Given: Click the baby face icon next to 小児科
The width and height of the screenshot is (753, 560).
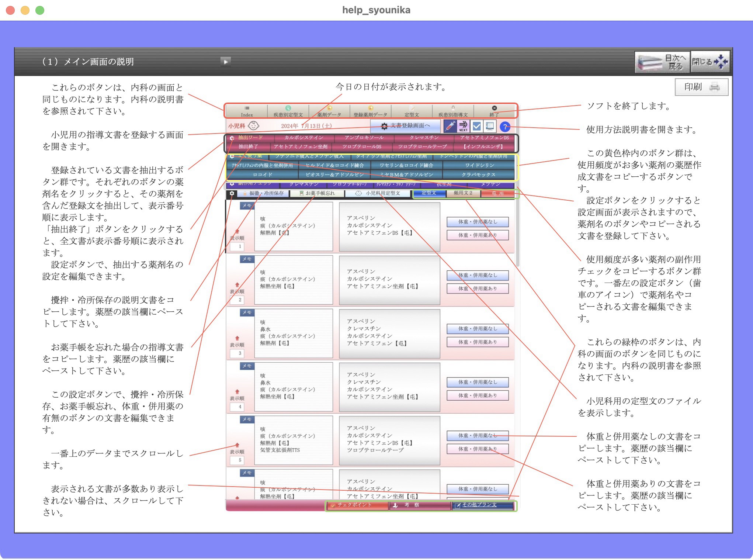Looking at the screenshot, I should pos(254,126).
